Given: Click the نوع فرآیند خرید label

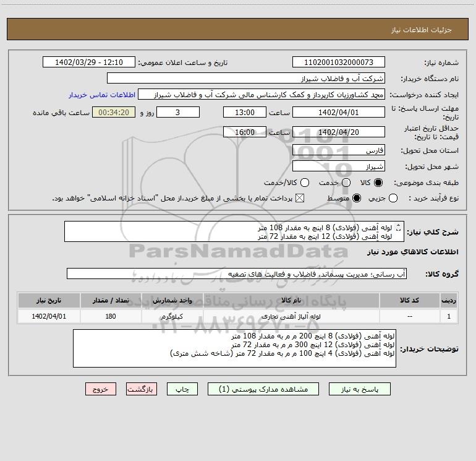Looking at the screenshot, I should (433, 199).
